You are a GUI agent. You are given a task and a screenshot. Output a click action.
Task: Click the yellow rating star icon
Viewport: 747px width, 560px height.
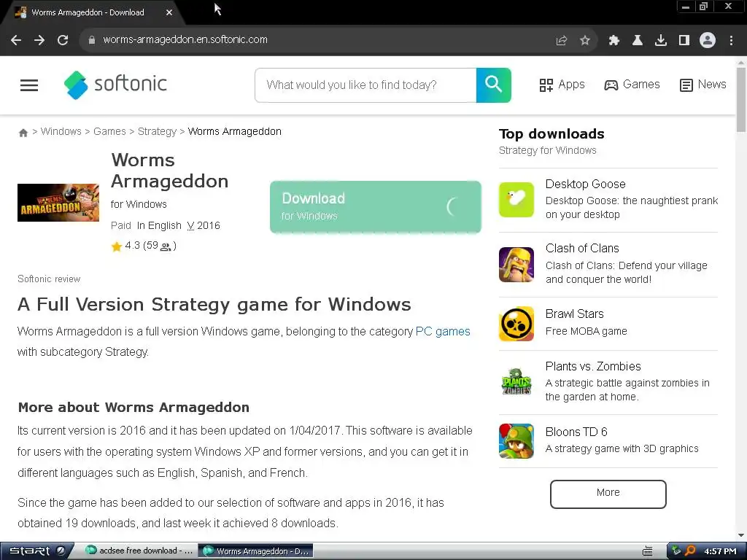(117, 246)
